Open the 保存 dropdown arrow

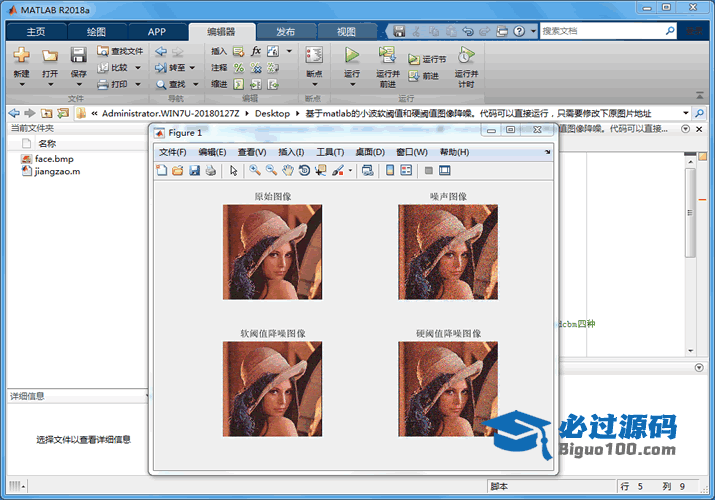coord(79,84)
